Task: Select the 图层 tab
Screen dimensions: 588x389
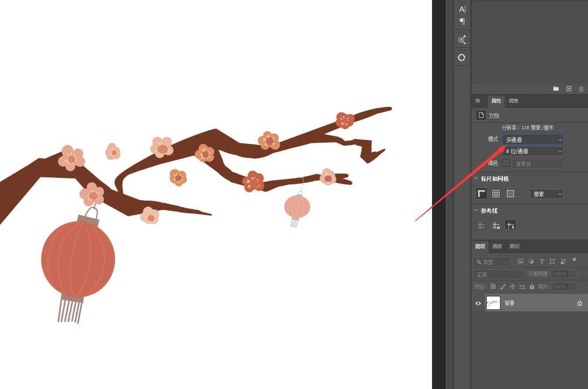Action: tap(480, 246)
